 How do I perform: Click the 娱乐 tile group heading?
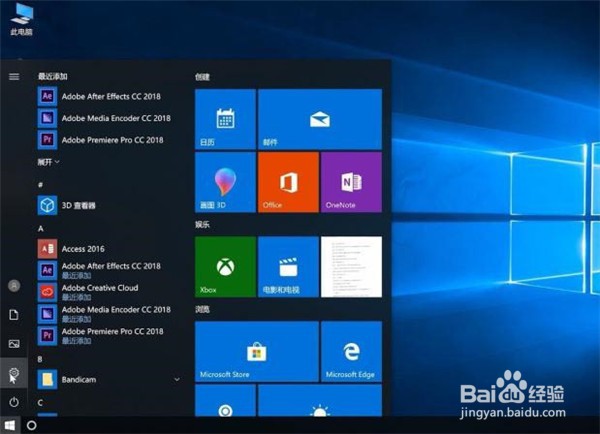pos(202,224)
